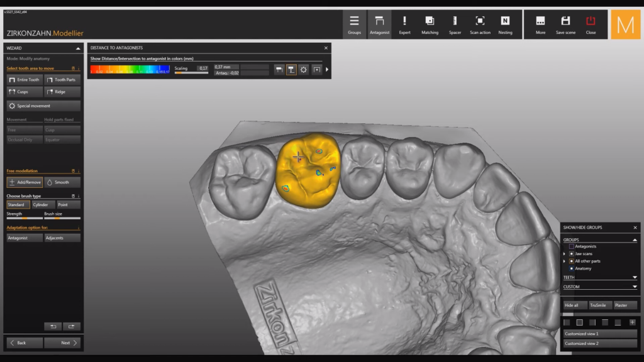Click the Next wizard button

click(x=62, y=343)
